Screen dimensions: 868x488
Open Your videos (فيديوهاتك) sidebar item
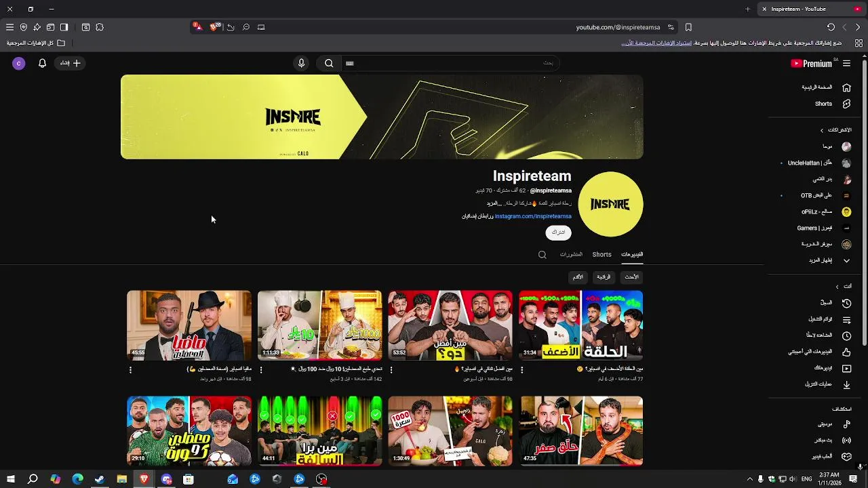(x=832, y=368)
